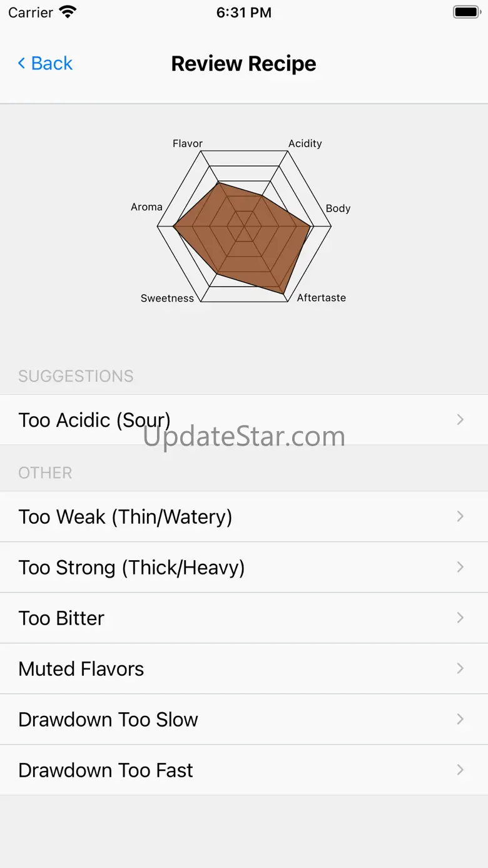The image size is (488, 868).
Task: Click chevron next to Too Acidic (Sour)
Action: (x=460, y=419)
